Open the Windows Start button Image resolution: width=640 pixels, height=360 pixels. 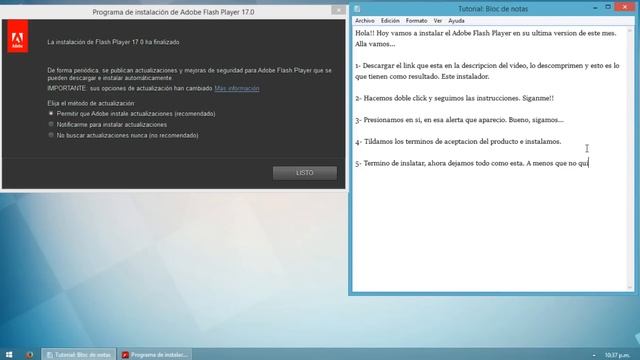(9, 355)
